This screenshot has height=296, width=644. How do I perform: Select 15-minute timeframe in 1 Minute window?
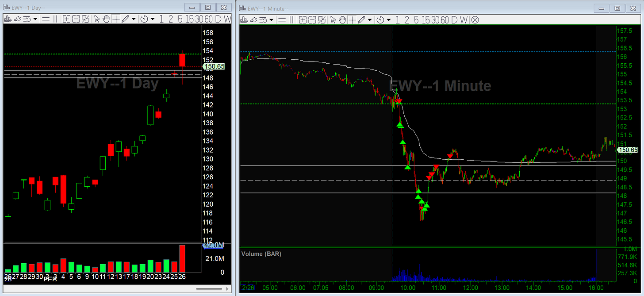coord(426,20)
